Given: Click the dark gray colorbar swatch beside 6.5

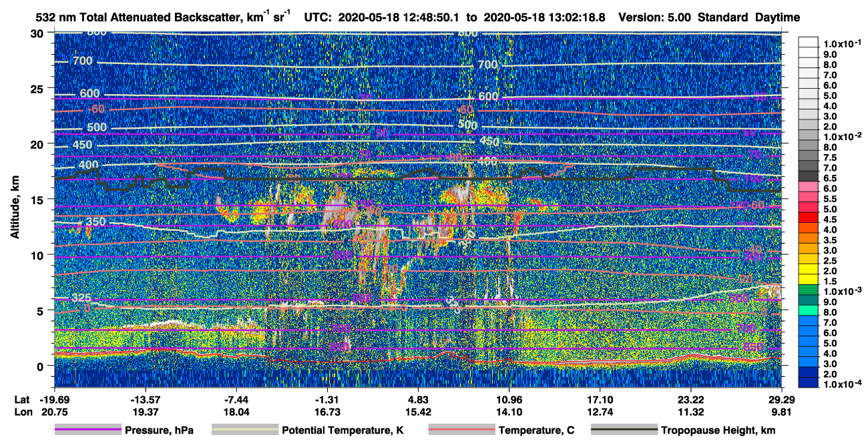Looking at the screenshot, I should pos(809,175).
